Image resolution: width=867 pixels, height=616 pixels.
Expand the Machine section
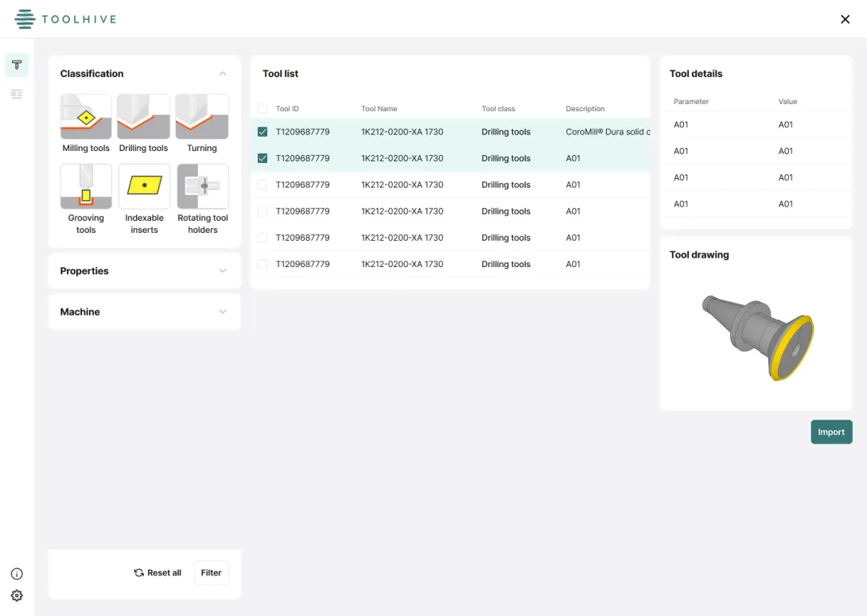click(x=224, y=312)
